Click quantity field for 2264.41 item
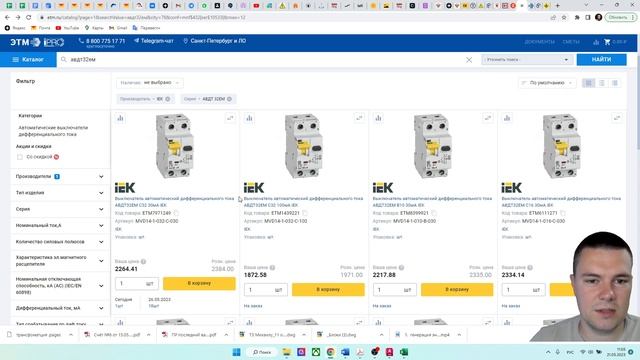The height and width of the screenshot is (360, 640). [137, 283]
